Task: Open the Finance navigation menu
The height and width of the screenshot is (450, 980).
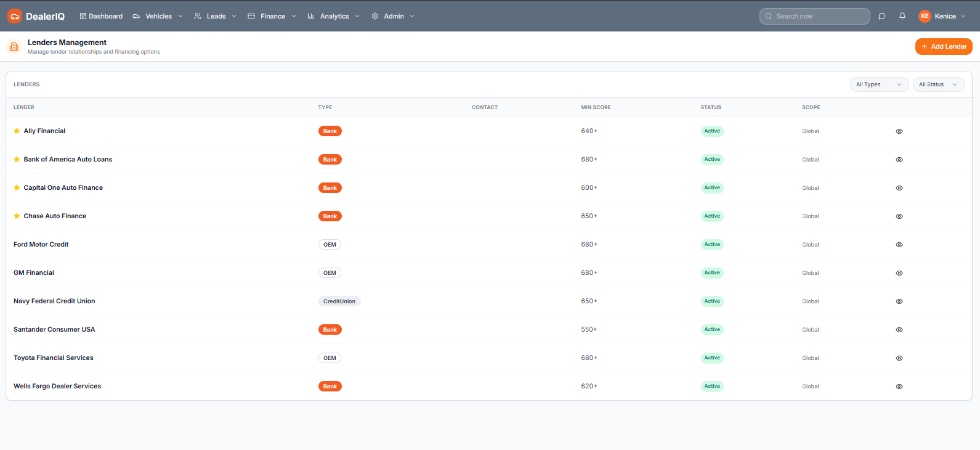Action: pyautogui.click(x=272, y=16)
